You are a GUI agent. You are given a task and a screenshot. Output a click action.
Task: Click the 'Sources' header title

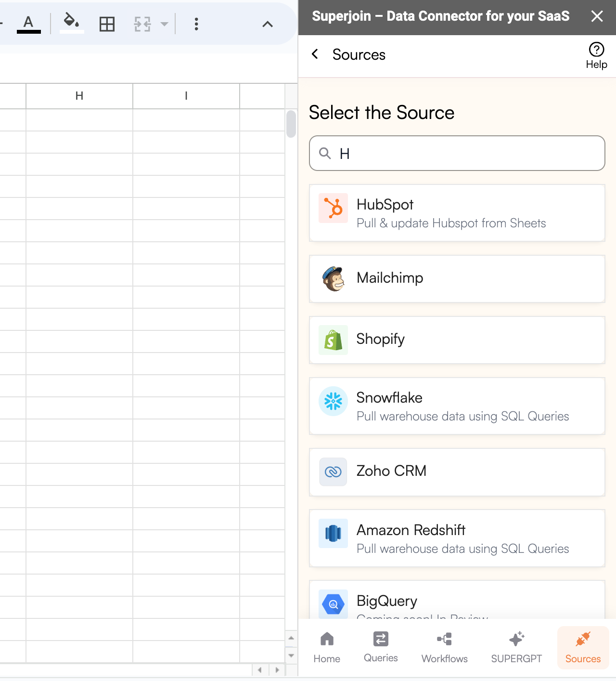[x=359, y=54]
